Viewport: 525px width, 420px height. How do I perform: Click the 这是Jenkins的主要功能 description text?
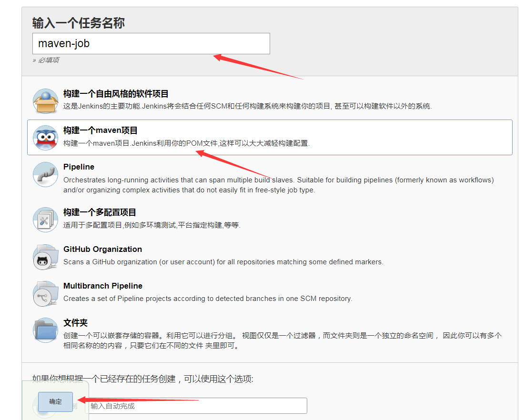tap(247, 106)
